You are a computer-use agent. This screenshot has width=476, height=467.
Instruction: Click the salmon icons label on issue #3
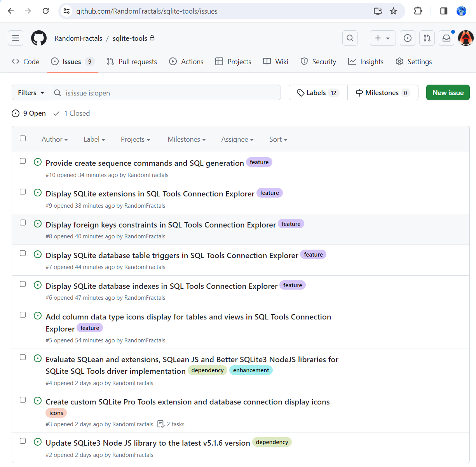click(56, 413)
